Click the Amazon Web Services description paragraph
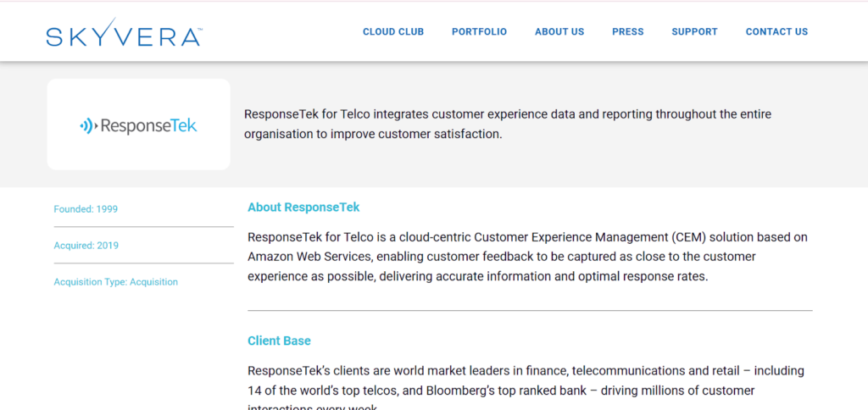Viewport: 868px width, 410px height. (527, 258)
